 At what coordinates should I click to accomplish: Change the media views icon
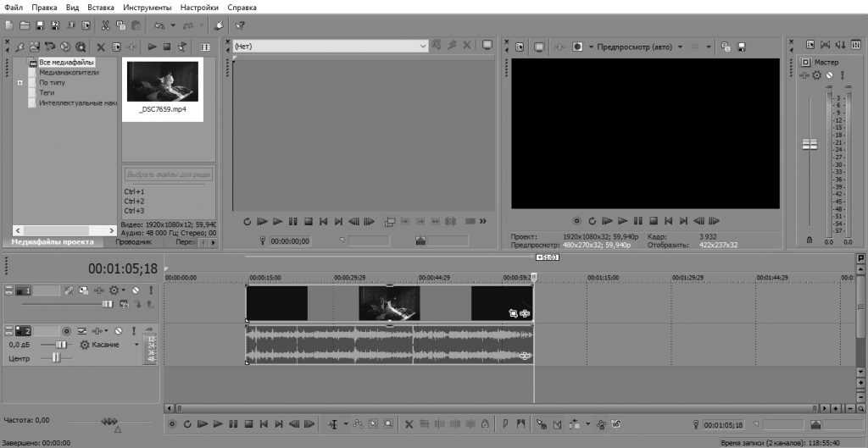pyautogui.click(x=205, y=47)
